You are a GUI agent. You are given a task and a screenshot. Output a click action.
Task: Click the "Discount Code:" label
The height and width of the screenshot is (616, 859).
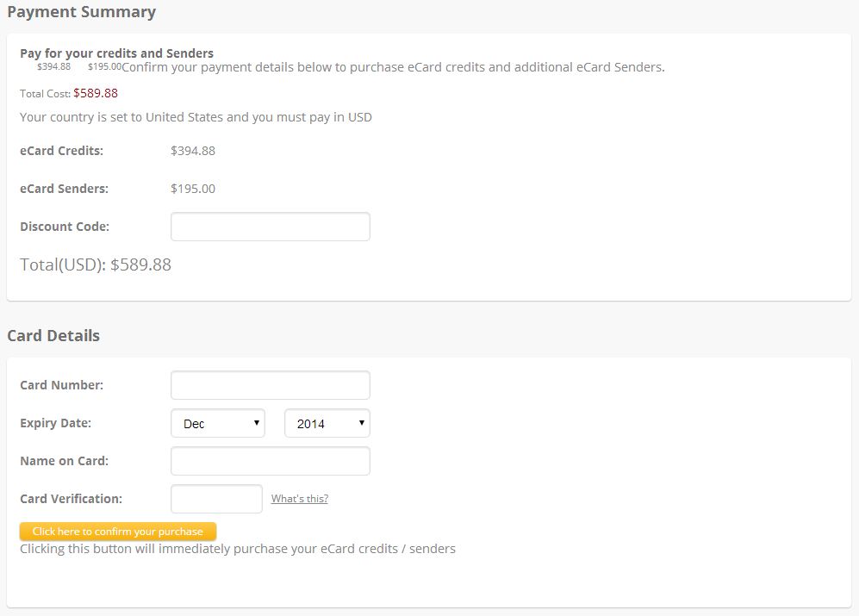pos(65,227)
